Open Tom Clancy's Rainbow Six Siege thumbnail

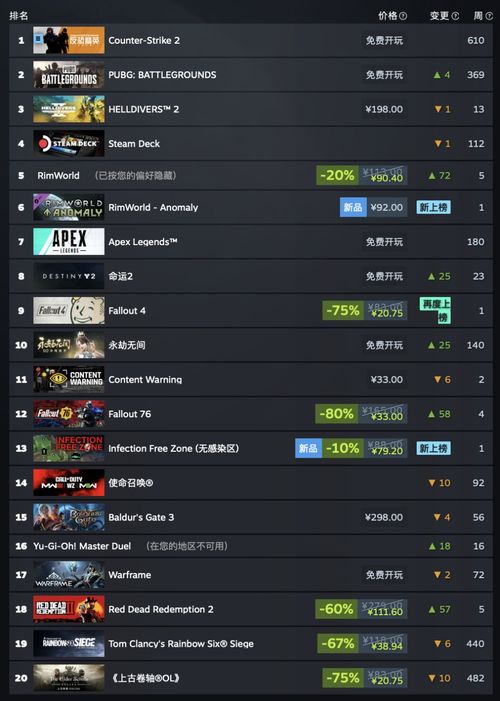point(69,644)
